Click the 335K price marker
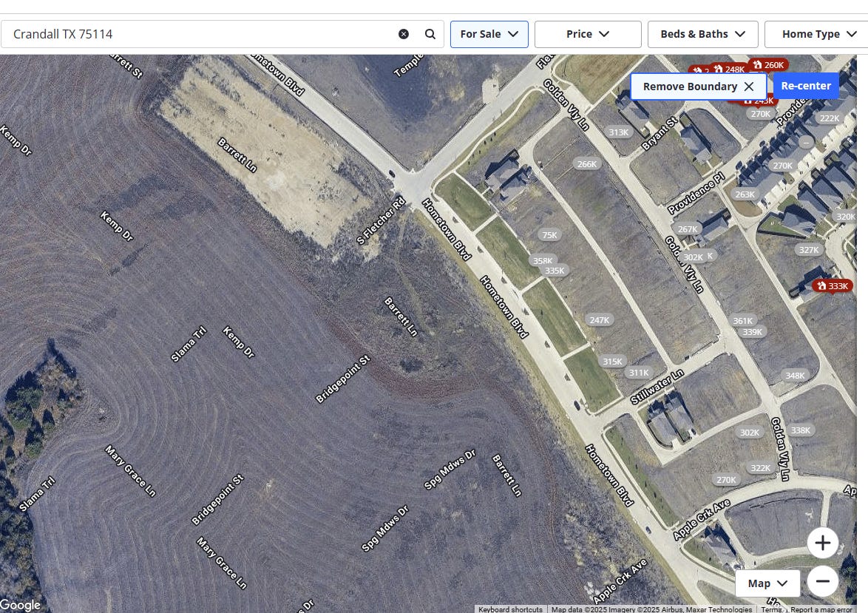This screenshot has width=868, height=613. pos(554,270)
